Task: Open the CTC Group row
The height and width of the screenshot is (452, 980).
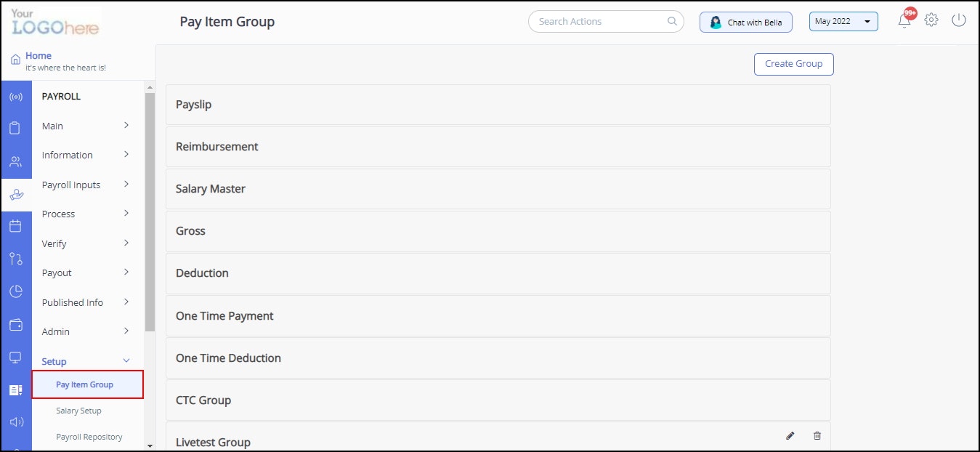Action: pyautogui.click(x=498, y=400)
